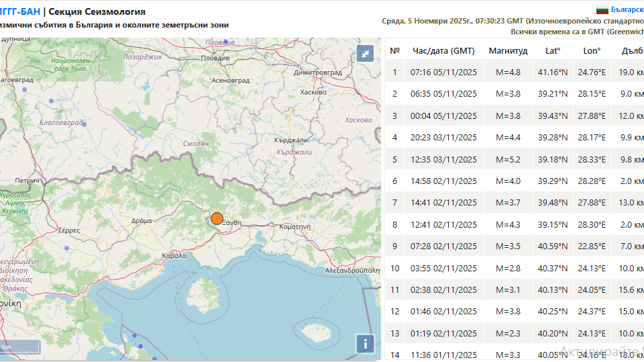Select row 13 time 01:19 02/11/2025
The width and height of the screenshot is (644, 362).
tap(443, 333)
